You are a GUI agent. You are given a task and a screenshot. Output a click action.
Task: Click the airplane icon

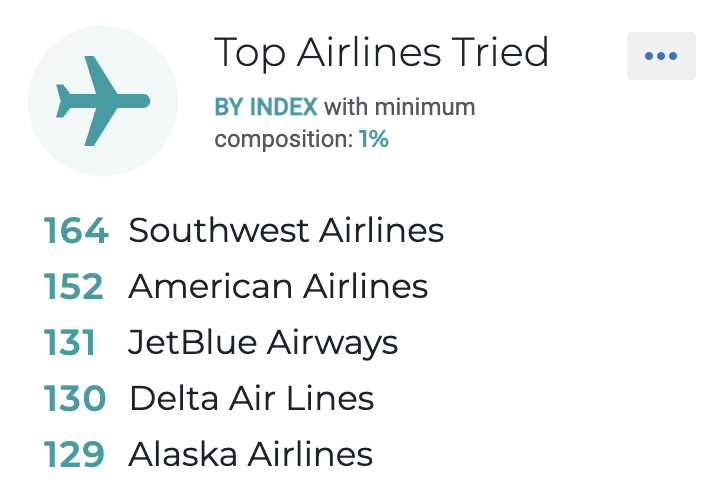click(103, 101)
